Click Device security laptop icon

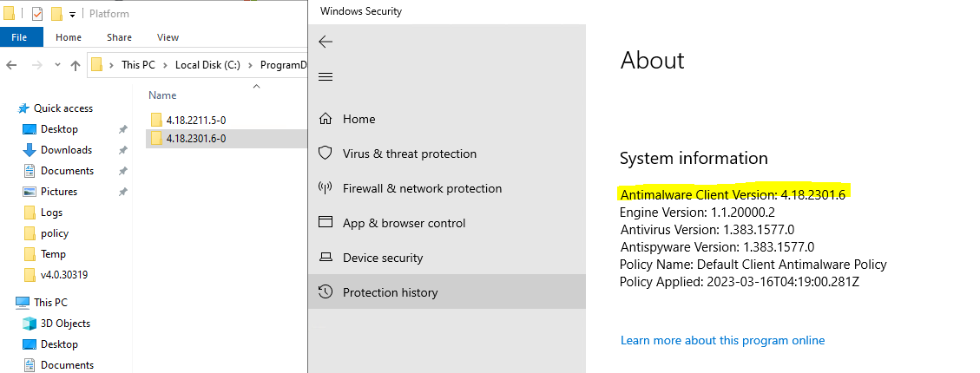325,258
